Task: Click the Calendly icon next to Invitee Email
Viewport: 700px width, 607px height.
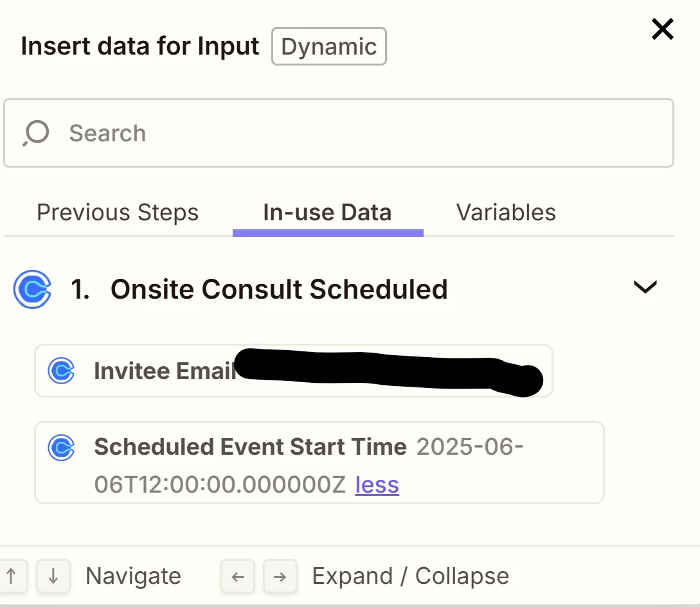Action: tap(61, 371)
